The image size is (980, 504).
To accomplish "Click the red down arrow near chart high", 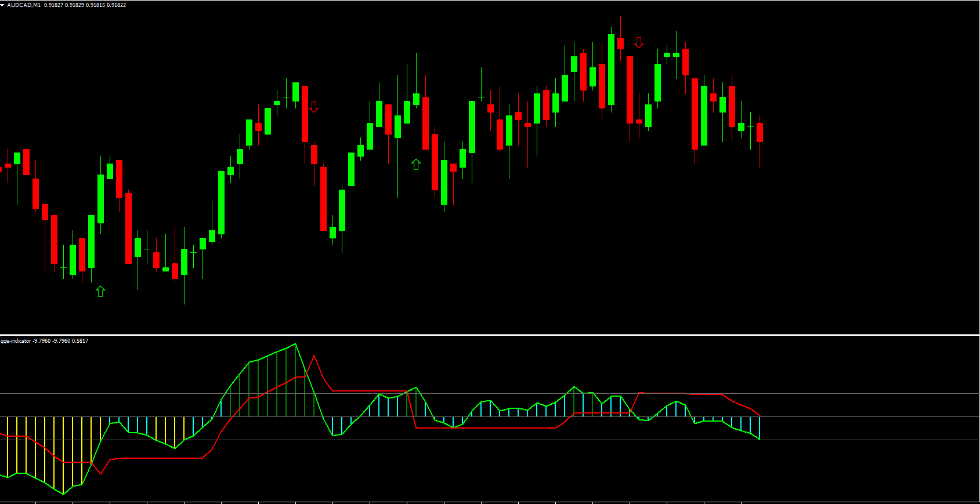I will pos(639,42).
